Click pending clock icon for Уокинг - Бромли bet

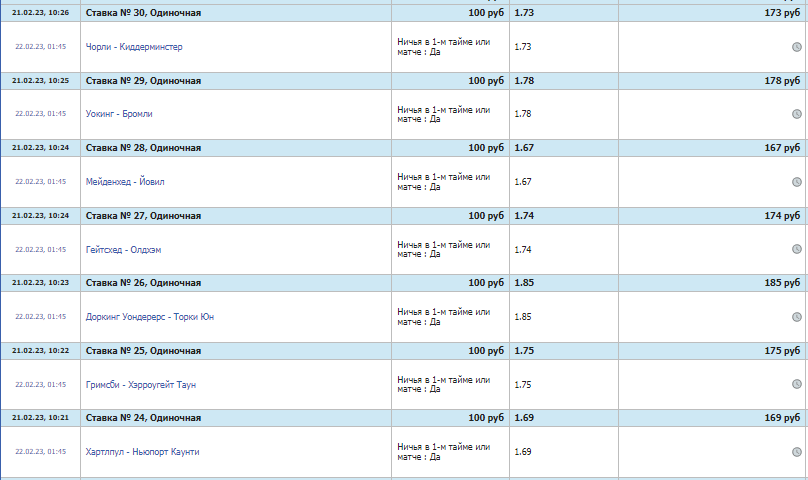click(797, 114)
